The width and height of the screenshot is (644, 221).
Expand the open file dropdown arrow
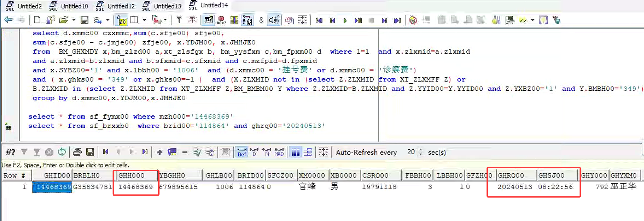(74, 20)
